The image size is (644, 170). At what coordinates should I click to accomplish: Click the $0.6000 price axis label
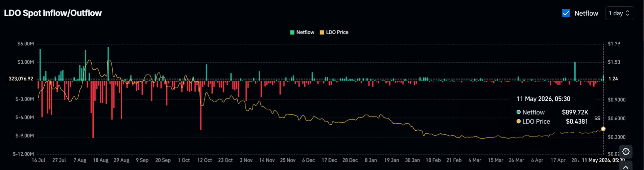pos(617,119)
